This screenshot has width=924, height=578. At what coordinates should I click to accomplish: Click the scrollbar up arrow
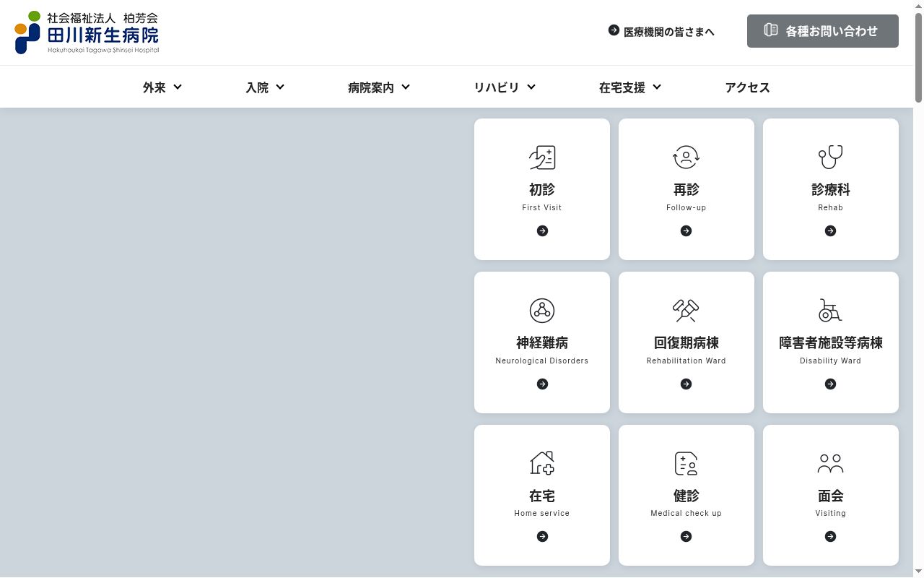(x=918, y=5)
